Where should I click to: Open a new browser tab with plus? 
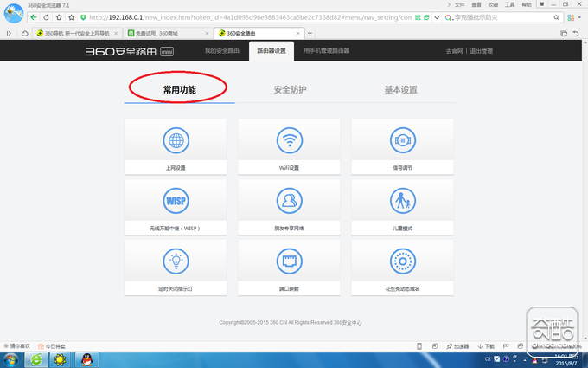click(x=310, y=34)
